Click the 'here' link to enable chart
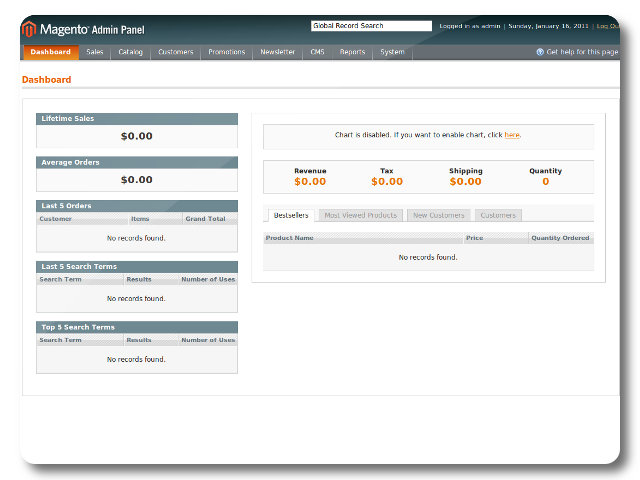 pyautogui.click(x=511, y=135)
